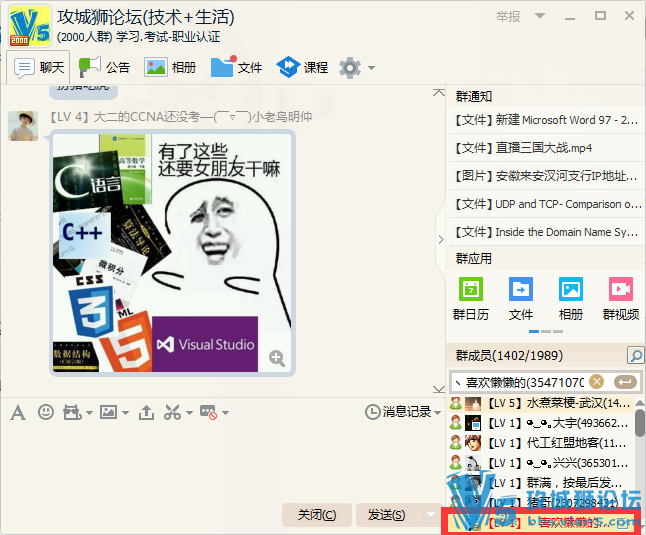Open the font settings A icon

pyautogui.click(x=18, y=412)
